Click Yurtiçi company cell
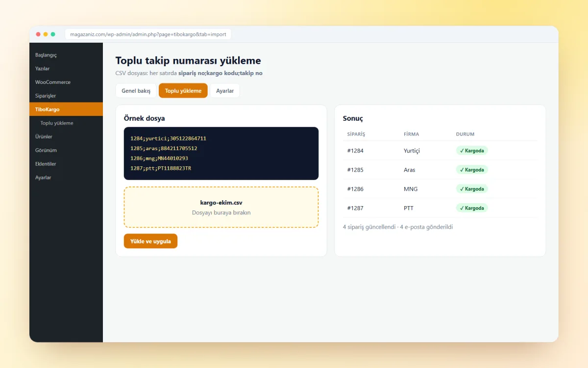Image resolution: width=588 pixels, height=368 pixels. tap(412, 151)
